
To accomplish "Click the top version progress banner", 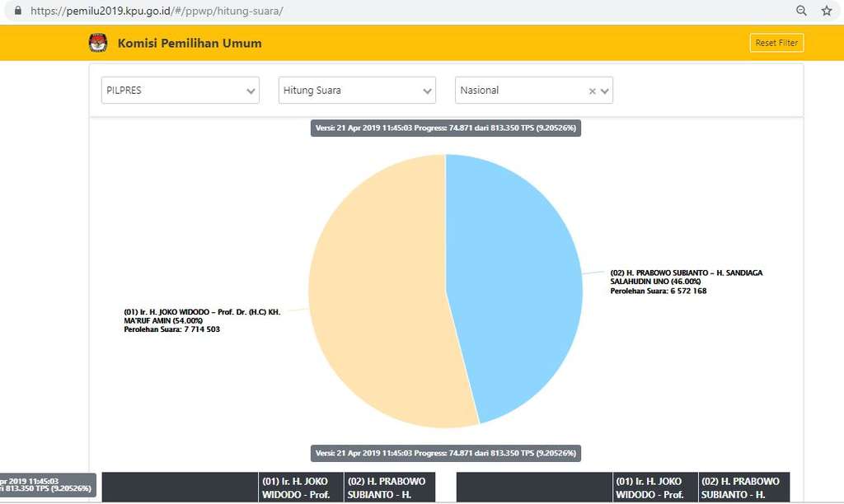I will coord(446,128).
